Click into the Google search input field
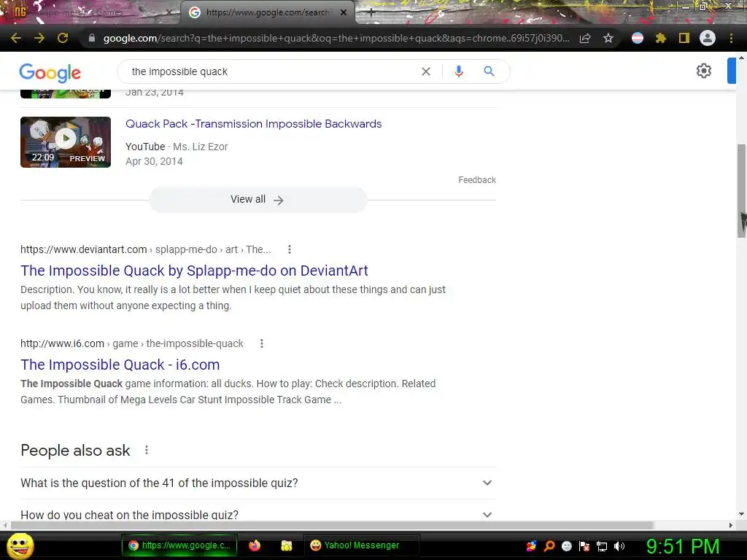Screen dimensions: 747x560 pos(271,71)
